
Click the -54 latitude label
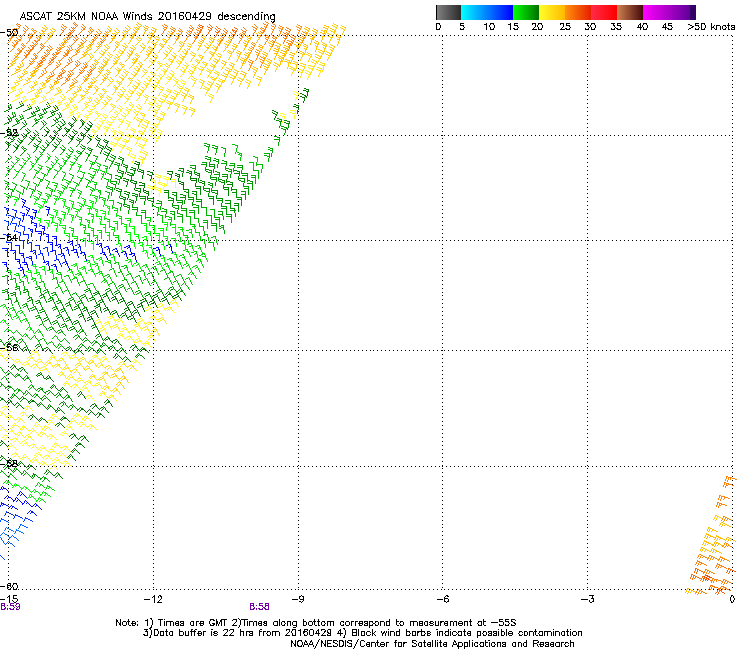point(9,237)
